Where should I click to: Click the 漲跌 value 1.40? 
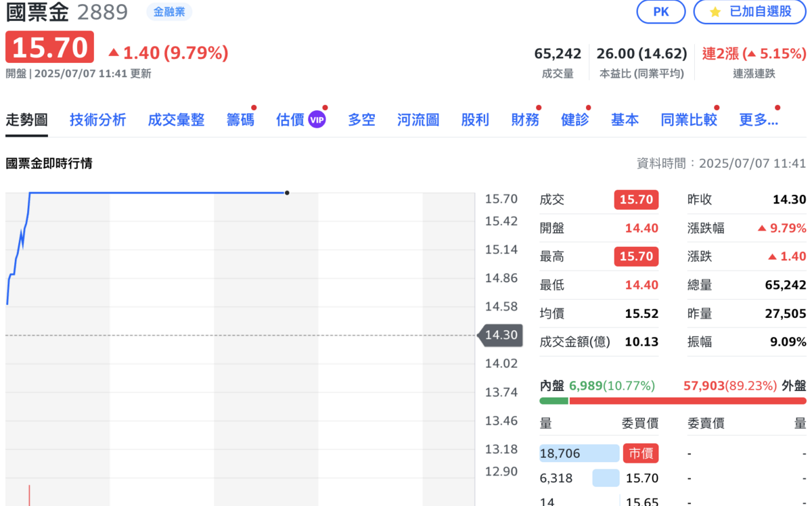788,256
